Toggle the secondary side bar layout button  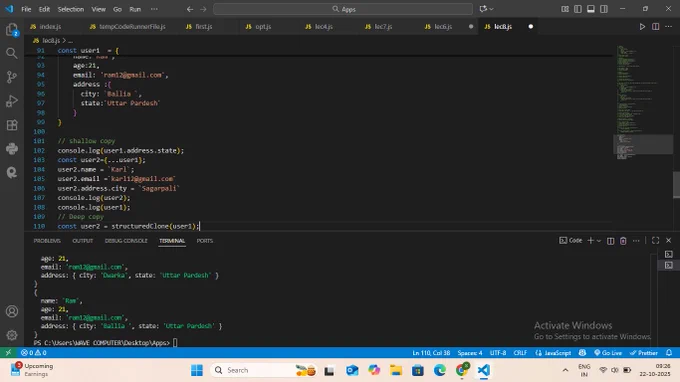(604, 9)
